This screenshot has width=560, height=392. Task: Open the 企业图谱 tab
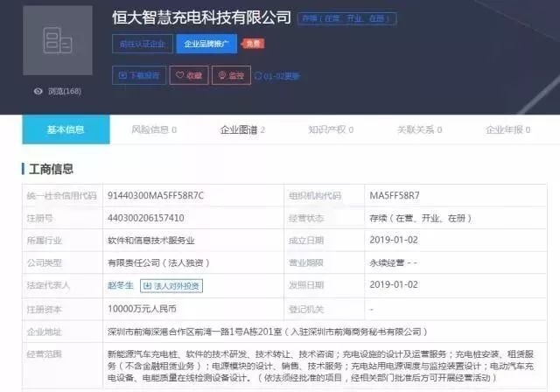point(242,129)
